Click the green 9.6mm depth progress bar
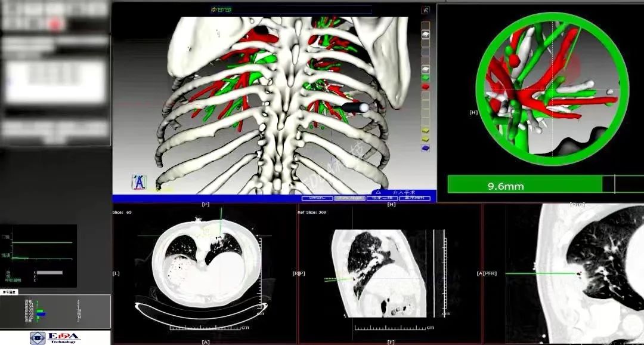Viewport: 644px width, 345px height. point(525,184)
